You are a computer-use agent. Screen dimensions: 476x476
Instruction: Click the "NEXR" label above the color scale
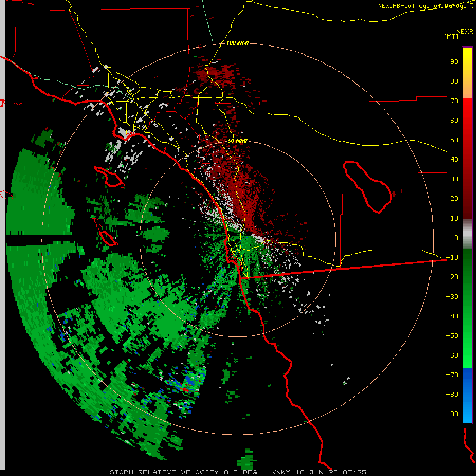click(x=465, y=32)
